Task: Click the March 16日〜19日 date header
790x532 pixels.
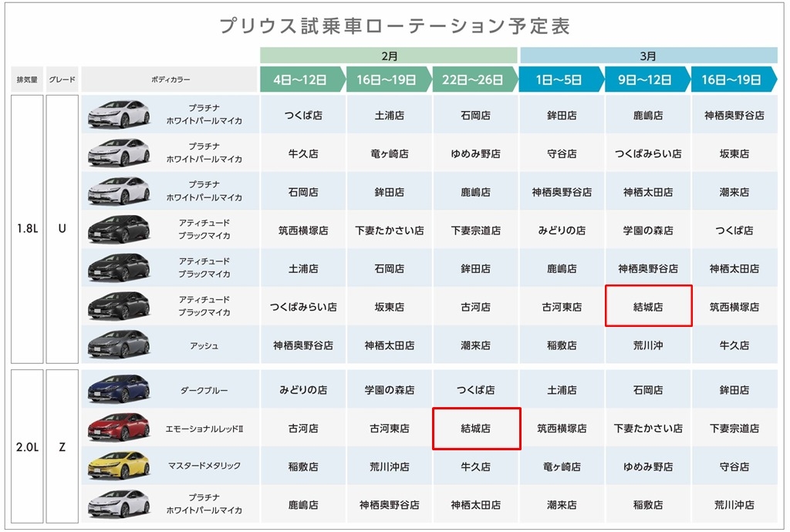Action: pyautogui.click(x=734, y=79)
